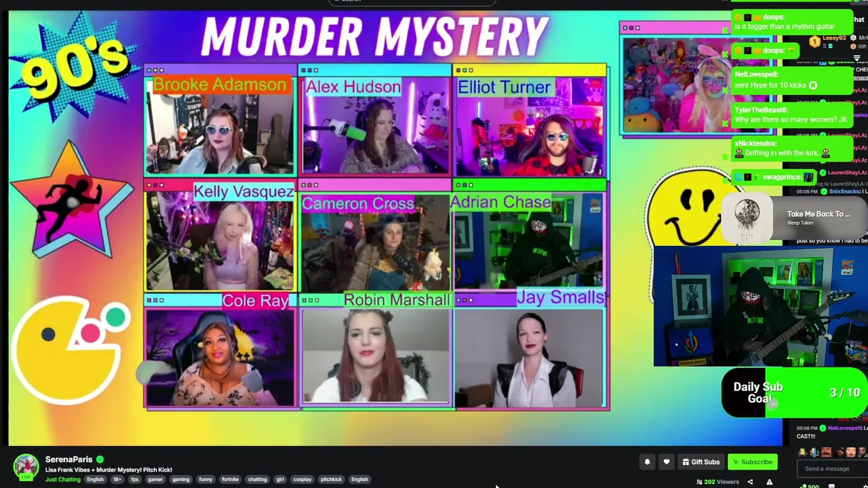Image resolution: width=868 pixels, height=488 pixels.
Task: Click Jay Smalls' webcam tile
Action: coord(530,357)
